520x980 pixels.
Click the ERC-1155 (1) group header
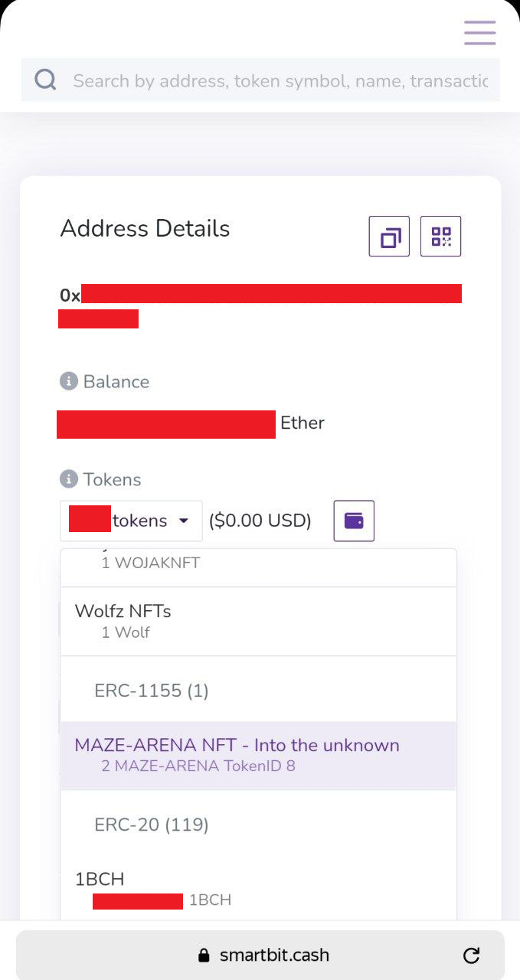point(152,691)
